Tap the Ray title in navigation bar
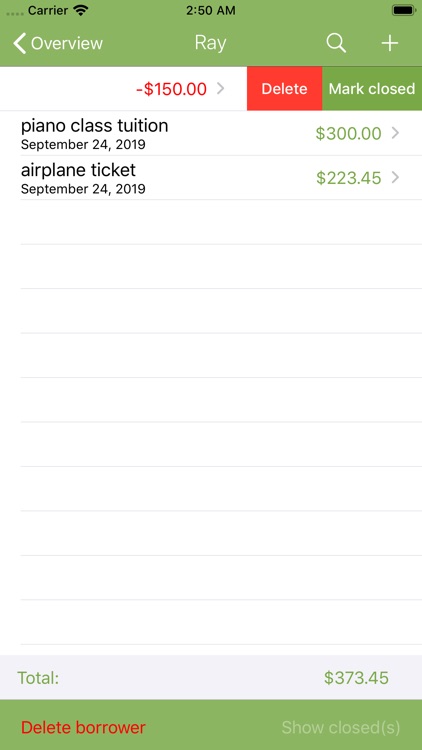The image size is (422, 750). tap(211, 43)
